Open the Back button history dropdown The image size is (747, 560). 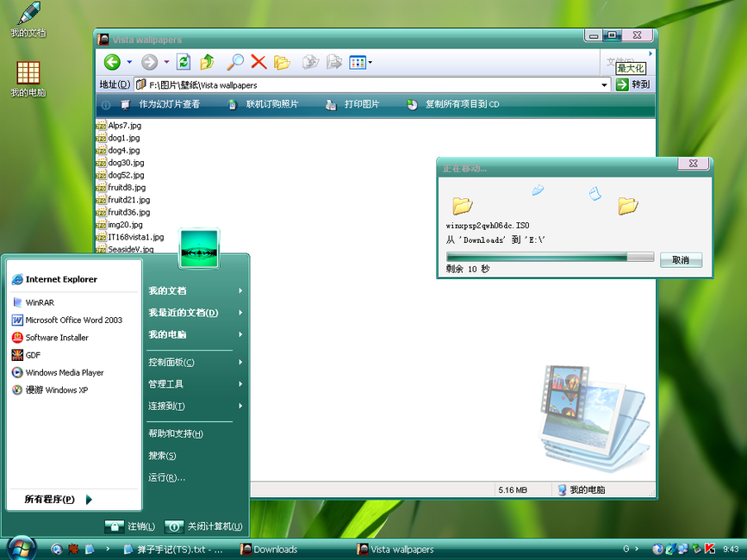coord(129,62)
